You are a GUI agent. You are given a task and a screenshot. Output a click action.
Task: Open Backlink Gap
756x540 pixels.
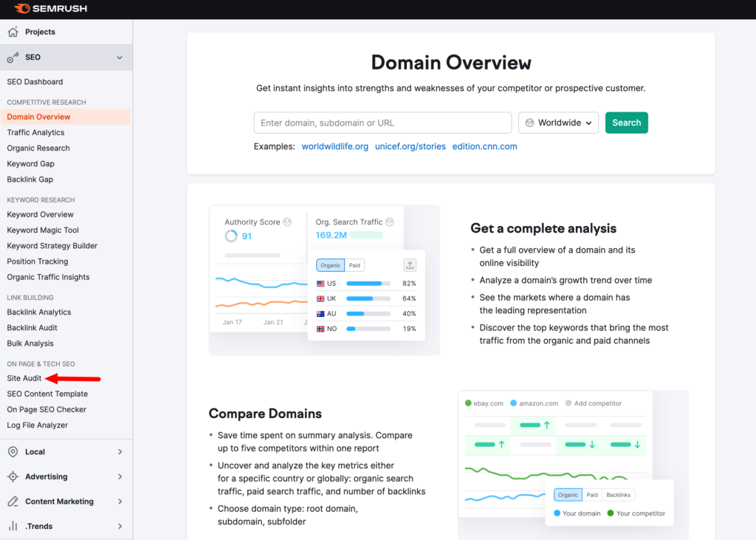30,180
